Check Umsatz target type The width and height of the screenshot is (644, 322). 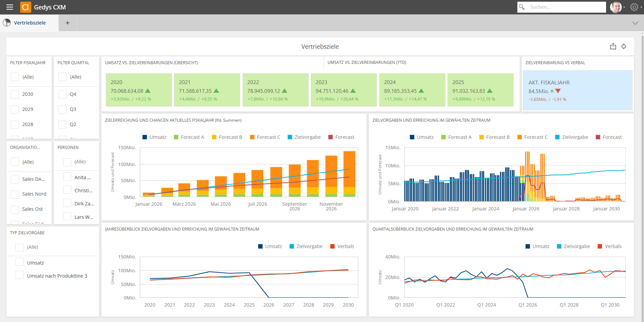coord(20,262)
